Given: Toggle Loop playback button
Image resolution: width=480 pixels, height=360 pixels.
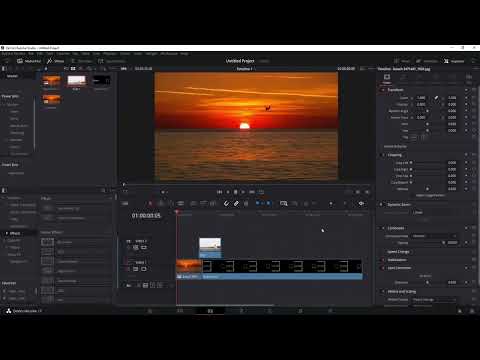Looking at the screenshot, I should [261, 192].
